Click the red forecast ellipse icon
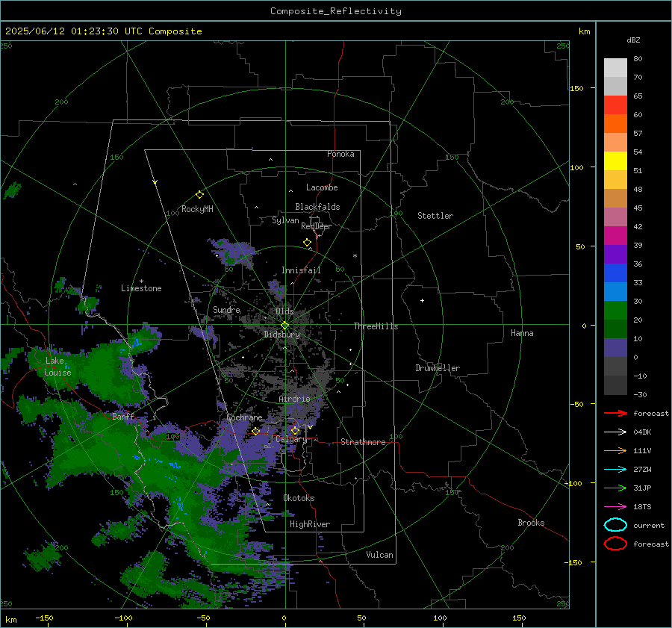The image size is (672, 628). 615,544
